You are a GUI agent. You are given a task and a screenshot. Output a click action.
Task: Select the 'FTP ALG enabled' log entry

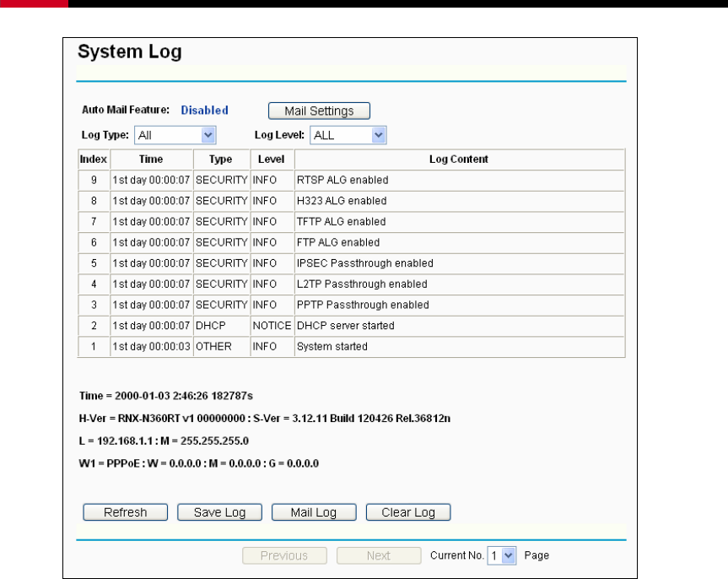pyautogui.click(x=352, y=242)
